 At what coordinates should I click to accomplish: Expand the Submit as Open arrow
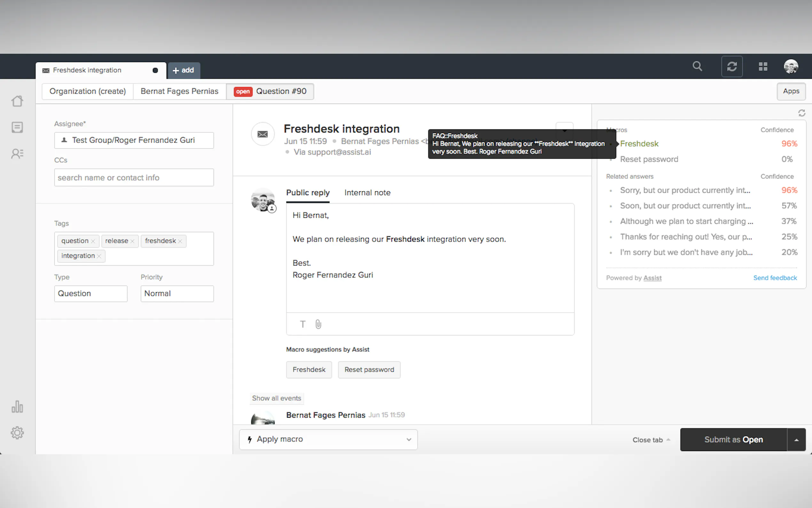796,440
